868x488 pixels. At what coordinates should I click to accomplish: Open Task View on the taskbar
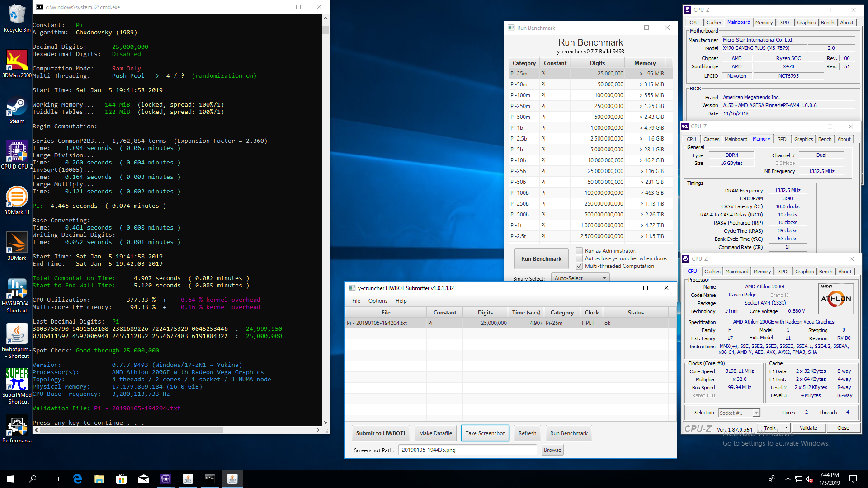pos(54,479)
